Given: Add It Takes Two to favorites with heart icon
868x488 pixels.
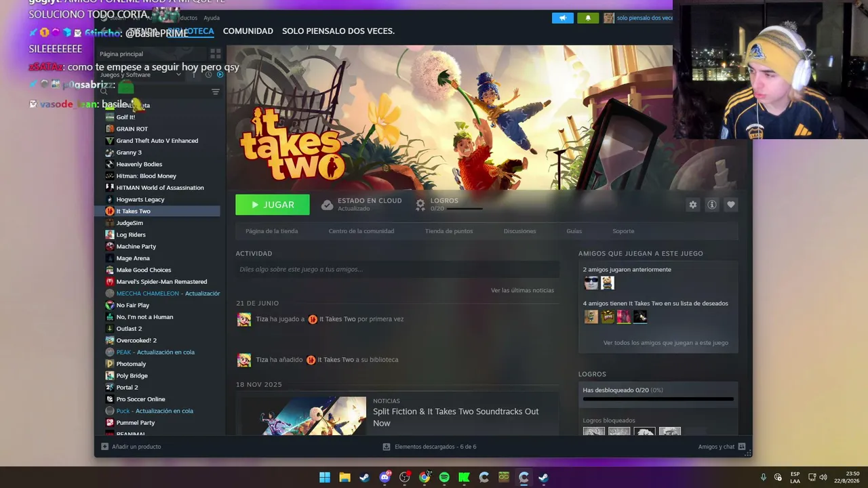Looking at the screenshot, I should 730,205.
